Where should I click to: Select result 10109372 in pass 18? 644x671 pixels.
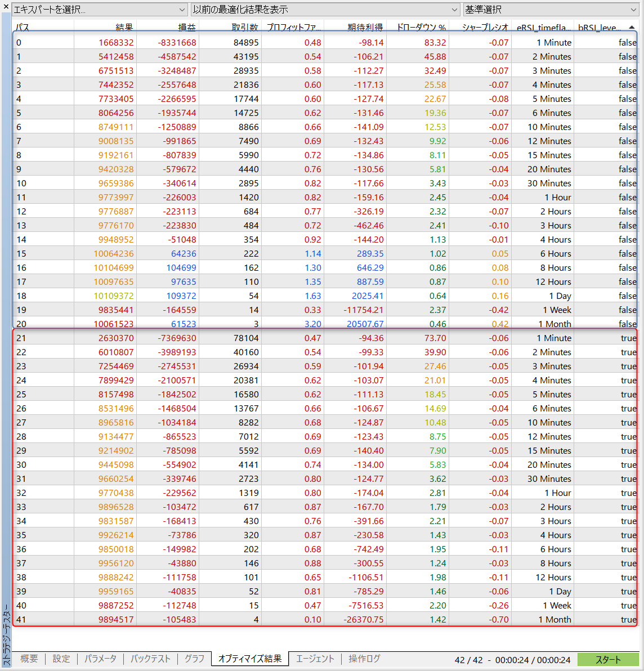pyautogui.click(x=113, y=296)
